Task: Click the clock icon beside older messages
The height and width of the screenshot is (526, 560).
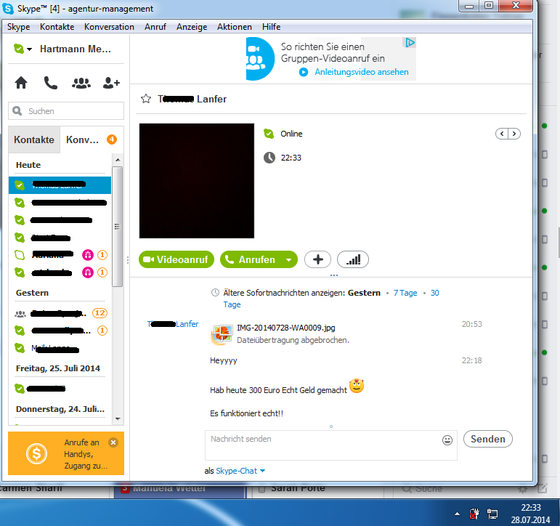Action: (x=215, y=293)
